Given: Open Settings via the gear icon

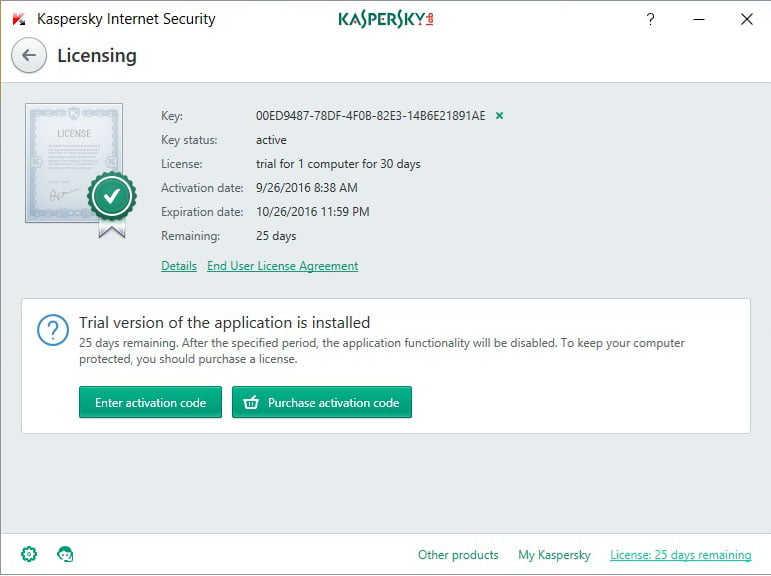Looking at the screenshot, I should (x=29, y=554).
